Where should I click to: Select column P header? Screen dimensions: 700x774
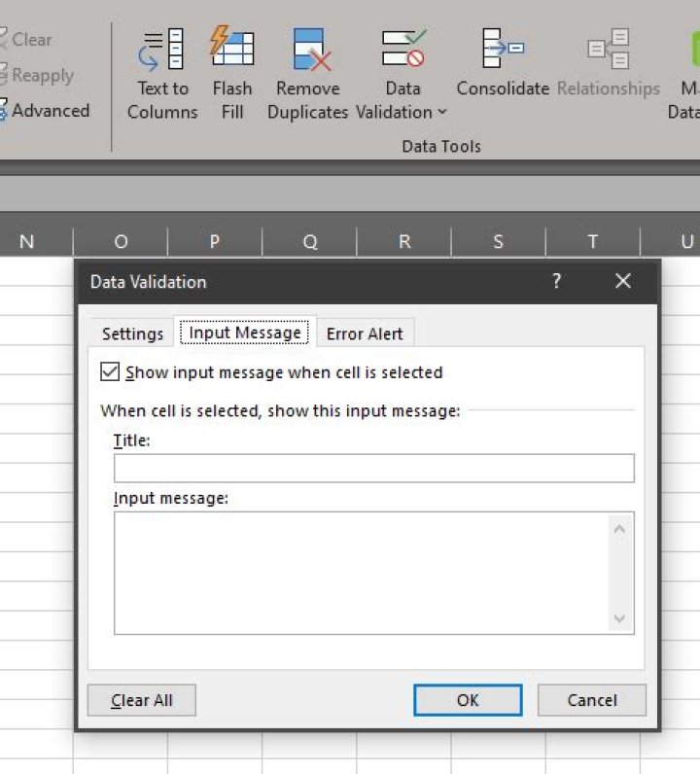point(215,241)
